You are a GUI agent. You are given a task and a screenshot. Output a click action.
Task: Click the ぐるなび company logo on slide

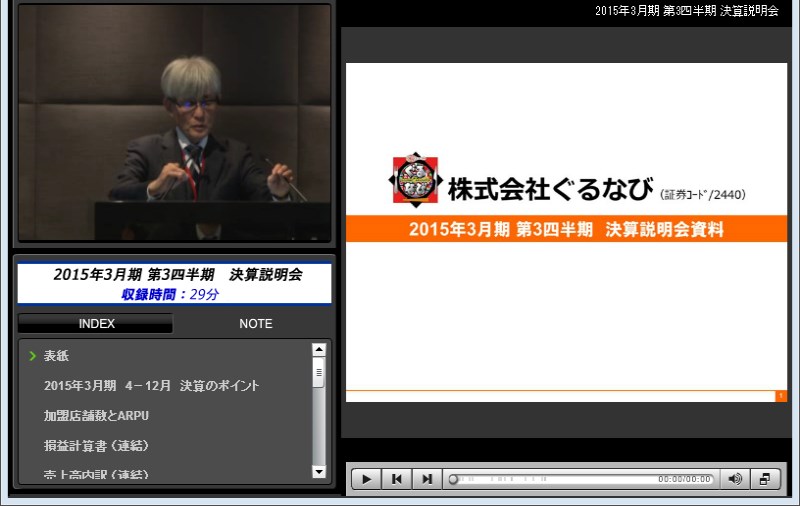click(x=415, y=180)
